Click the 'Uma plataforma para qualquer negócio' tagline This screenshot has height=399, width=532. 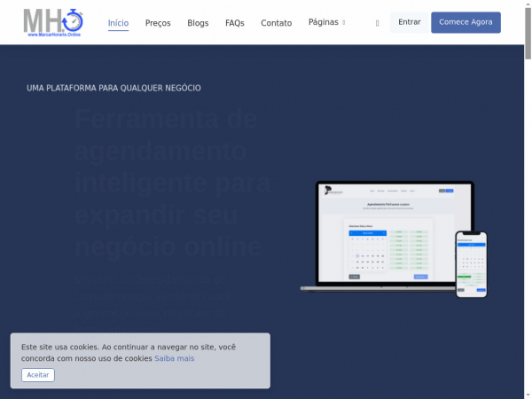click(x=113, y=88)
